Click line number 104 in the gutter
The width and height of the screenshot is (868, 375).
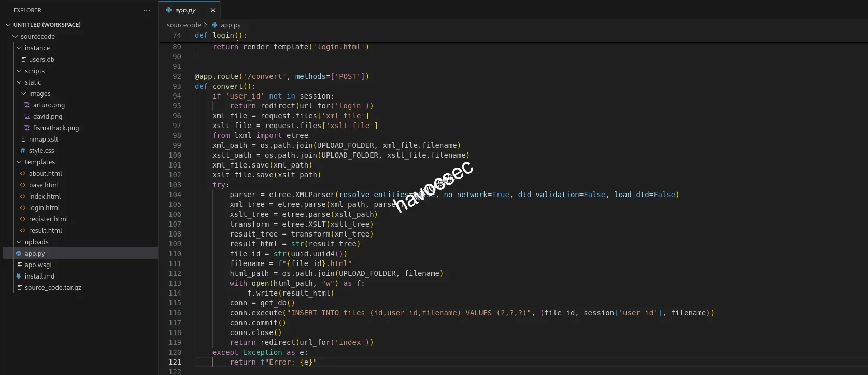[175, 195]
